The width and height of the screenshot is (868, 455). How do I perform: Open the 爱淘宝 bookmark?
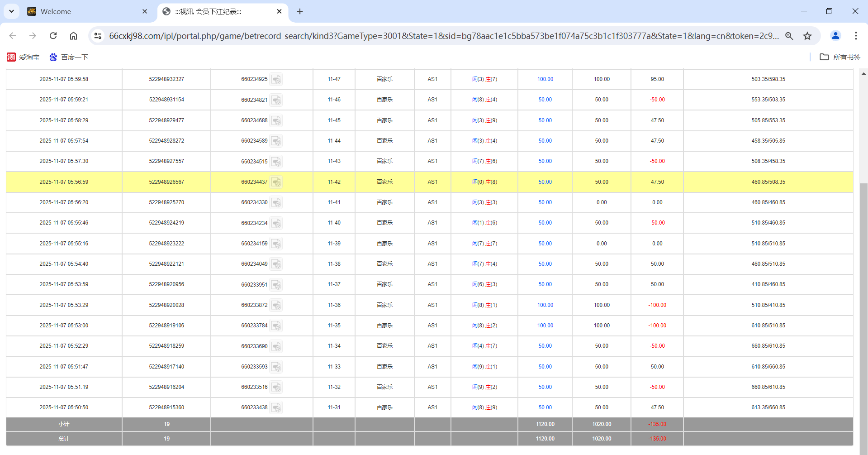point(24,57)
